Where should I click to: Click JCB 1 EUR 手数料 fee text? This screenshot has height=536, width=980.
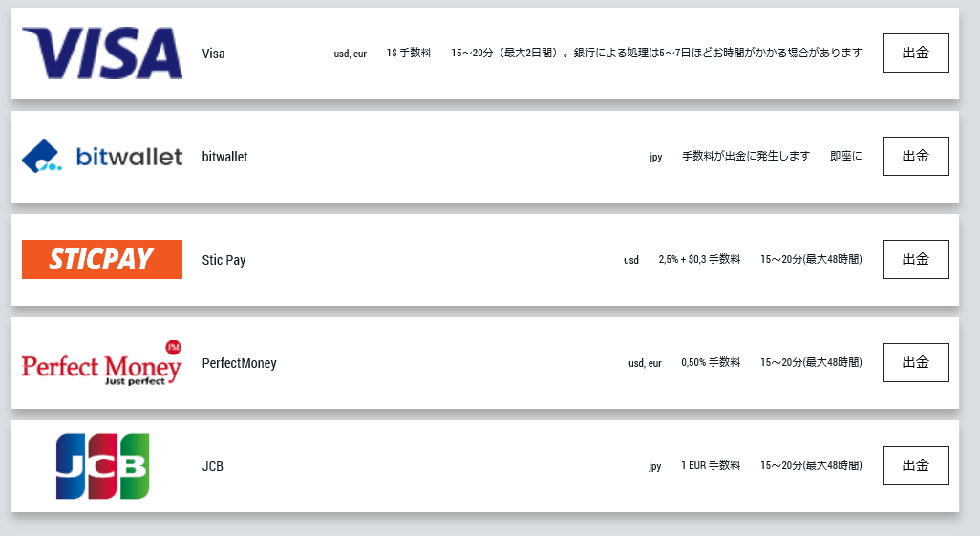[711, 465]
